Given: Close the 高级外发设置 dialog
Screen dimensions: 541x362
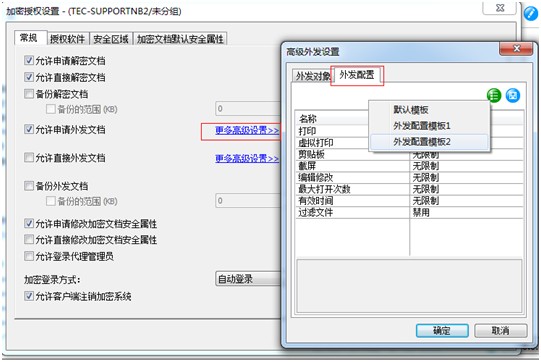Looking at the screenshot, I should click(x=515, y=49).
